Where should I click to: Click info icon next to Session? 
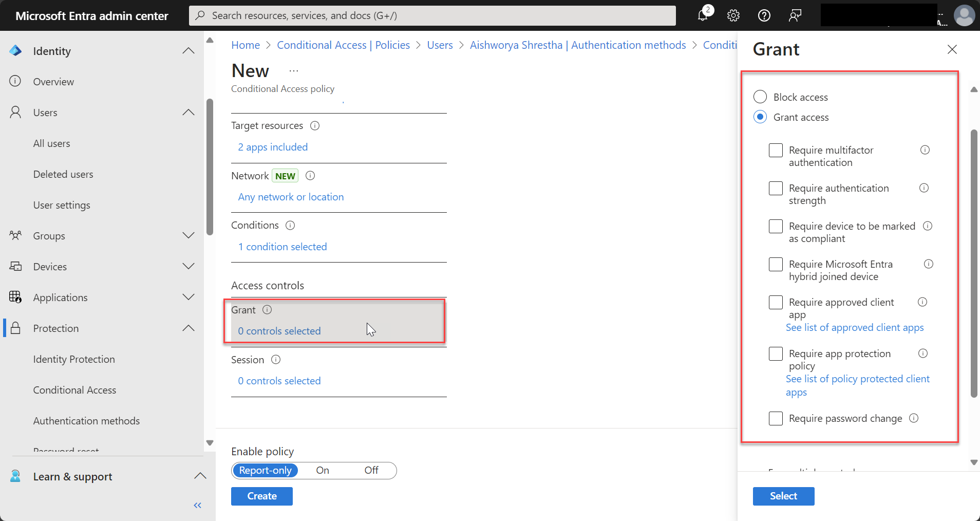[276, 360]
